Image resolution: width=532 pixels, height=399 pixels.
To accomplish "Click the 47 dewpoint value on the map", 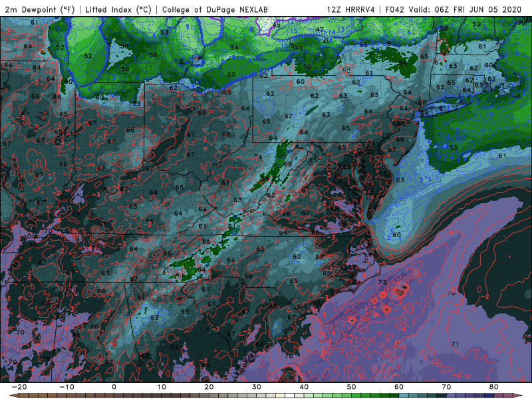I will [320, 30].
